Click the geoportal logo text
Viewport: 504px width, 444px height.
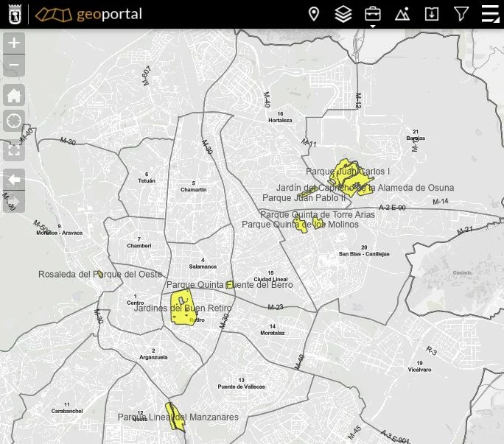tap(109, 14)
